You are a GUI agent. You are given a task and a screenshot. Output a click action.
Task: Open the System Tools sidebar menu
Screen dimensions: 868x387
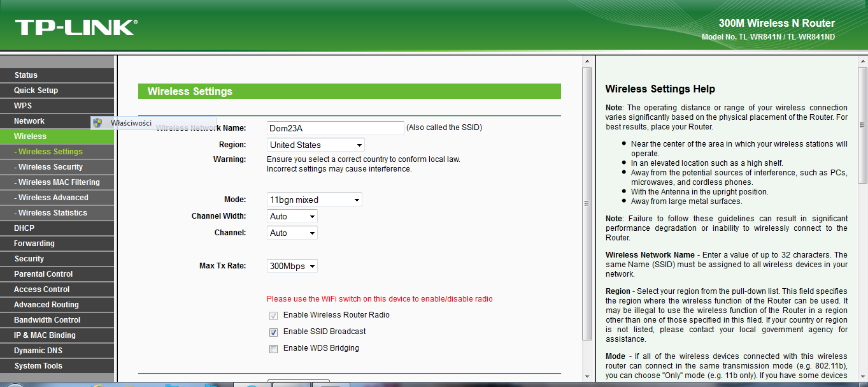[x=38, y=366]
